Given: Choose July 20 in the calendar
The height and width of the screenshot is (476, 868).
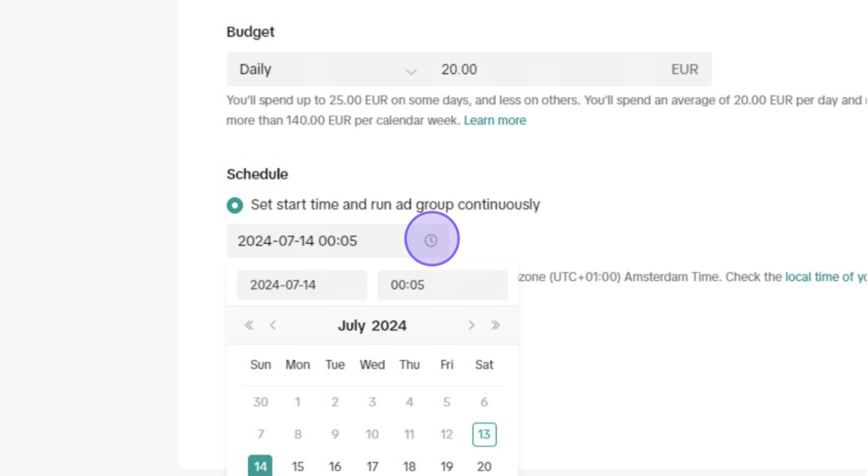Looking at the screenshot, I should point(484,467).
